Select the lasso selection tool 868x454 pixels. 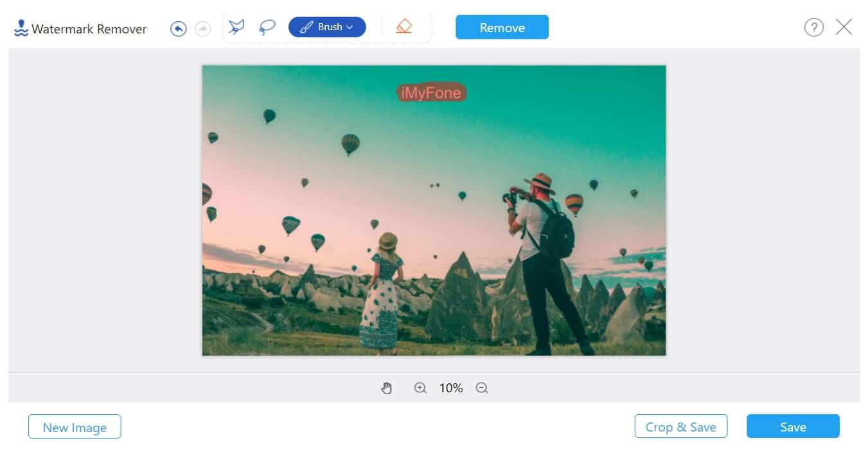(267, 27)
